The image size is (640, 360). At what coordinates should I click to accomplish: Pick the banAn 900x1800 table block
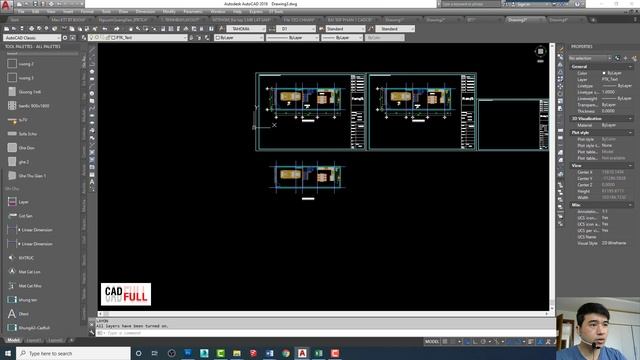coord(28,106)
